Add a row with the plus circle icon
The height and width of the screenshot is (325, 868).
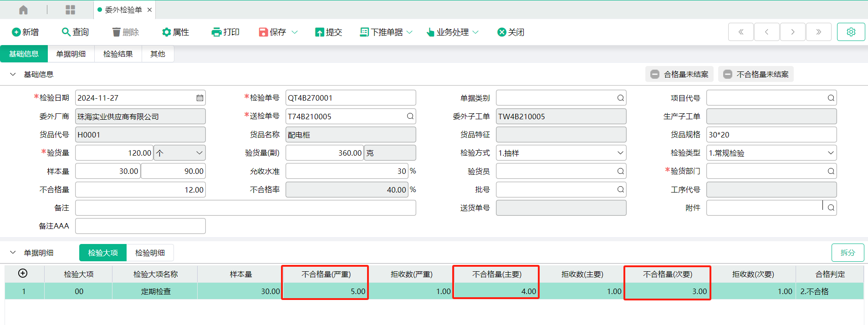pos(23,273)
